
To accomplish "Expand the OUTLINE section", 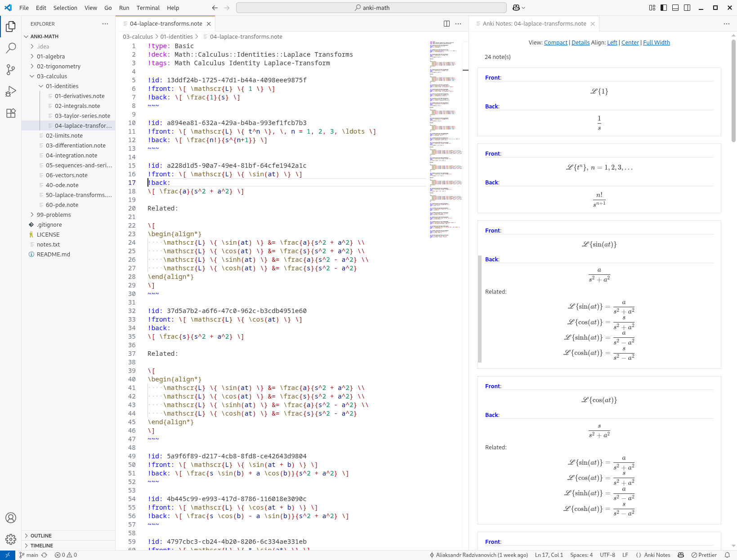I will 40,535.
